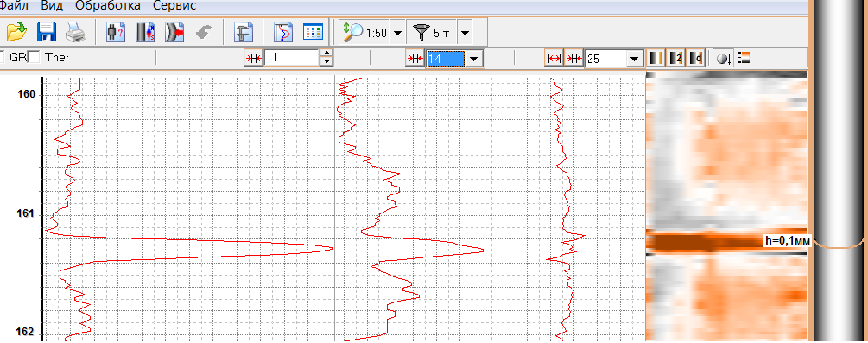Viewport: 868px width, 343px height.
Task: Open tool info icon with question mark
Action: [115, 32]
